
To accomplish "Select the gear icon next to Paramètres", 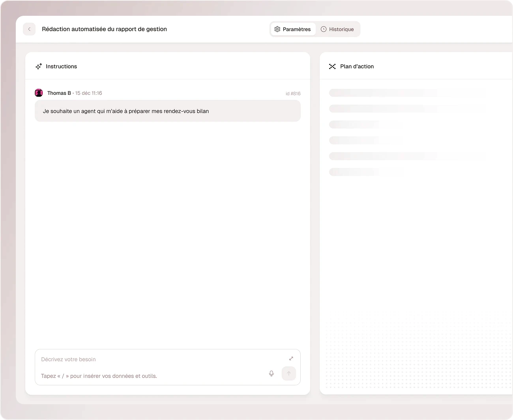I will click(x=277, y=29).
